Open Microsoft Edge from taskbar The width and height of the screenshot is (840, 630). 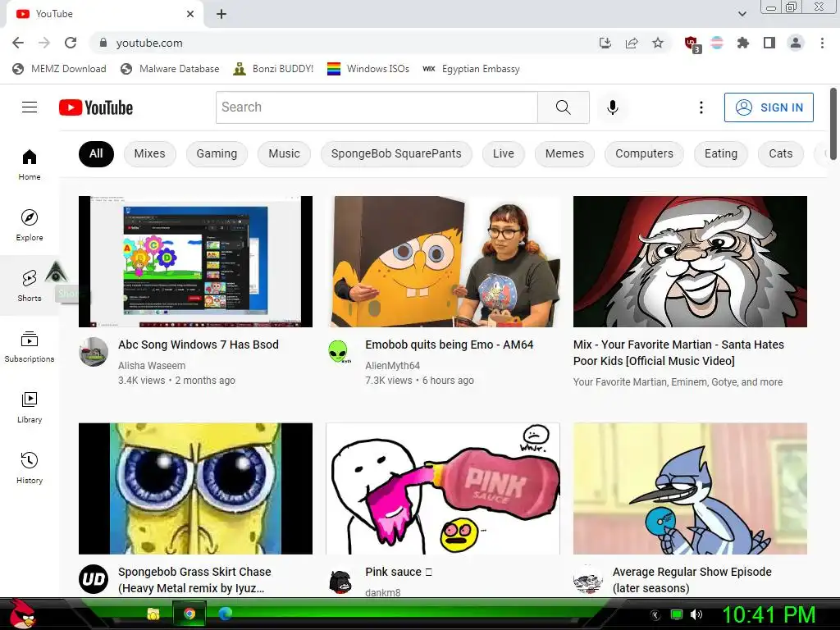[x=225, y=614]
